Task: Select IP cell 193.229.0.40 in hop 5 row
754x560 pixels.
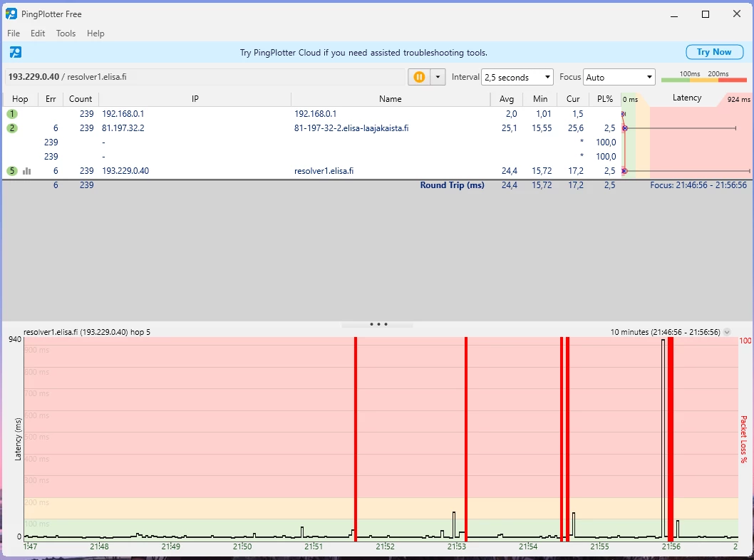Action: [125, 171]
